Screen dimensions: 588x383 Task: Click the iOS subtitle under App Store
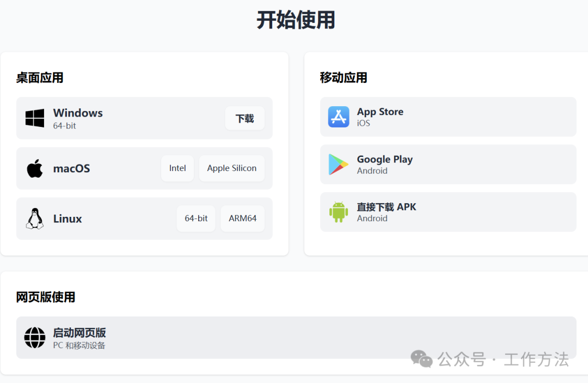coord(363,124)
